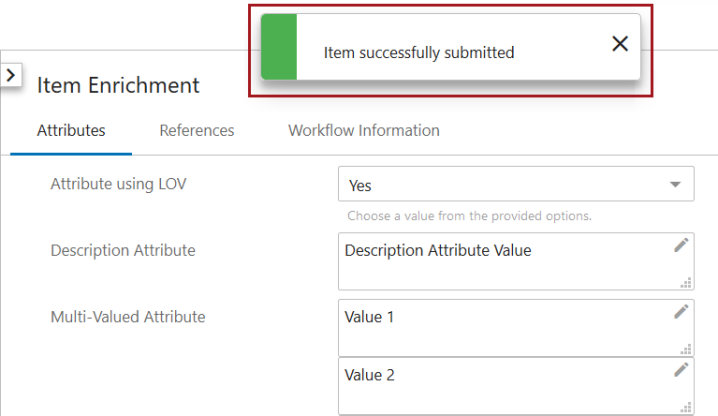Click the pencil icon in Value 1 field
The width and height of the screenshot is (718, 416).
pos(681,312)
